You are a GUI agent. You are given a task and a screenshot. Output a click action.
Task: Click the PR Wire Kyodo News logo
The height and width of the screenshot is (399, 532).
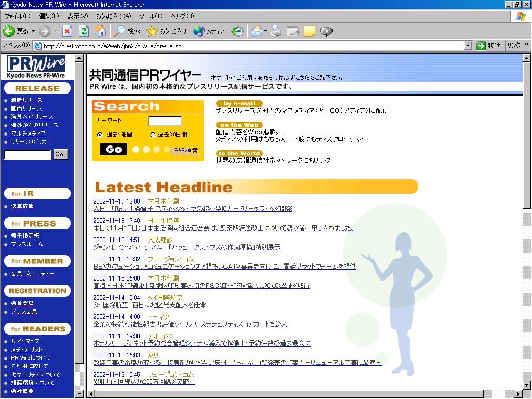36,66
